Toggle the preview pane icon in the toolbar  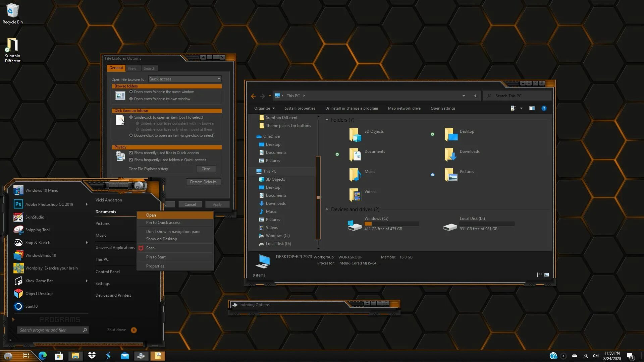coord(532,108)
